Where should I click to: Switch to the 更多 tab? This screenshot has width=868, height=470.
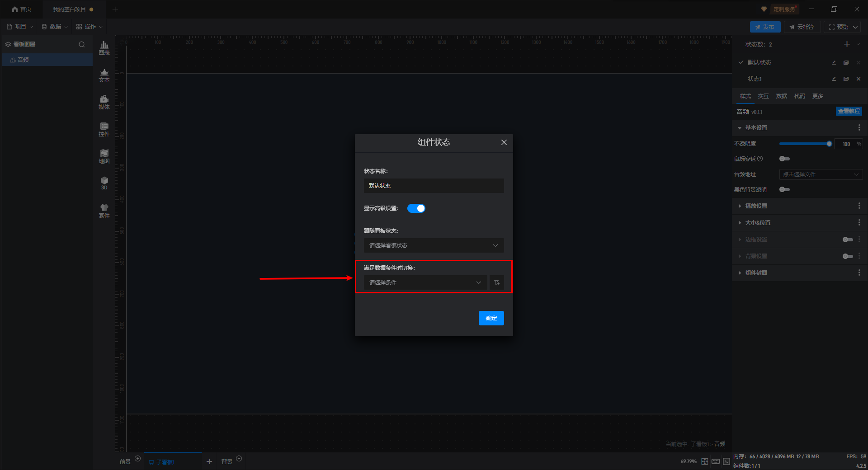(818, 96)
